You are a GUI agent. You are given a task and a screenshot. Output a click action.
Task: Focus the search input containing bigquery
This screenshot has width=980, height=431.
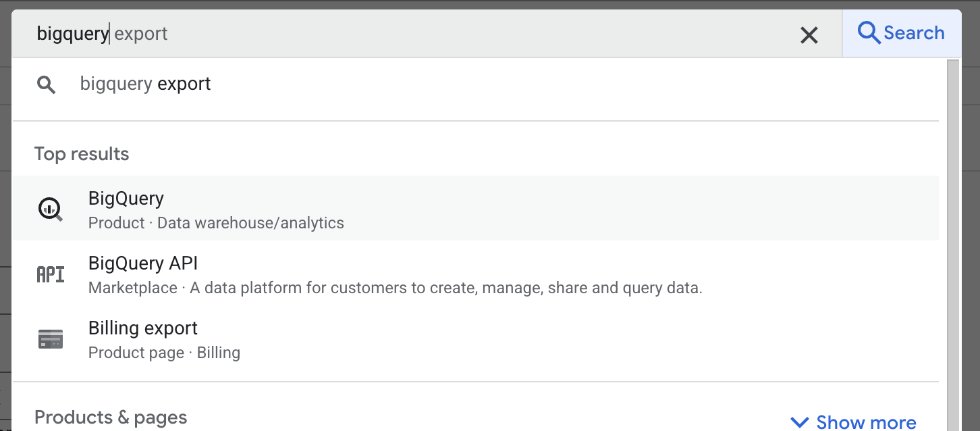(405, 34)
